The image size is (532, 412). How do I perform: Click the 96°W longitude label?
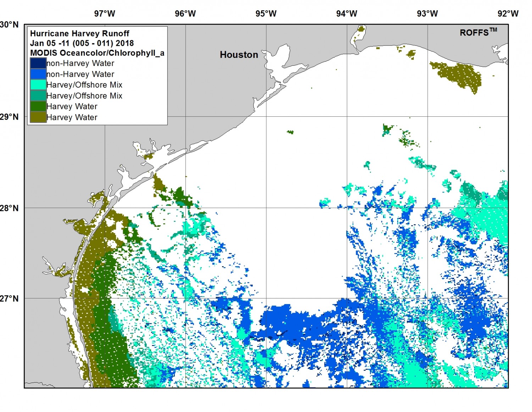185,14
